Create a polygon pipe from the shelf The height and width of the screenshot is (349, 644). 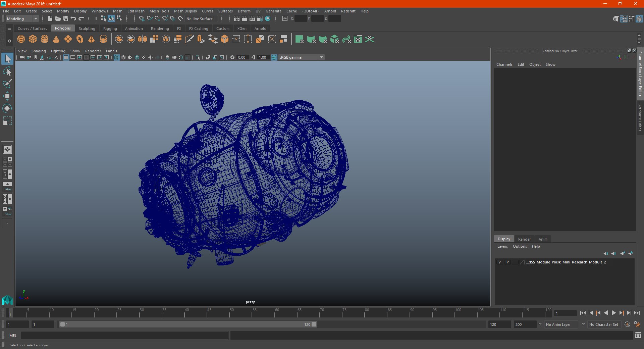click(103, 39)
